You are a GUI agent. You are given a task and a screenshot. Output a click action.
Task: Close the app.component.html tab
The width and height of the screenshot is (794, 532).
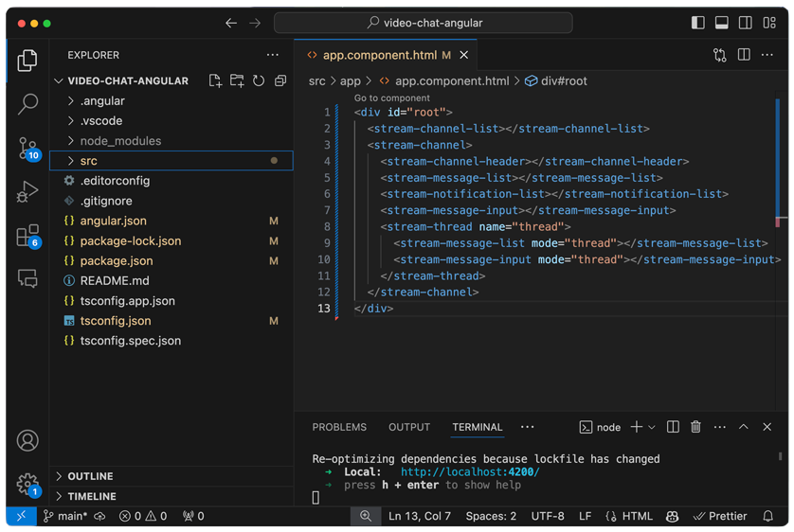[x=464, y=55]
